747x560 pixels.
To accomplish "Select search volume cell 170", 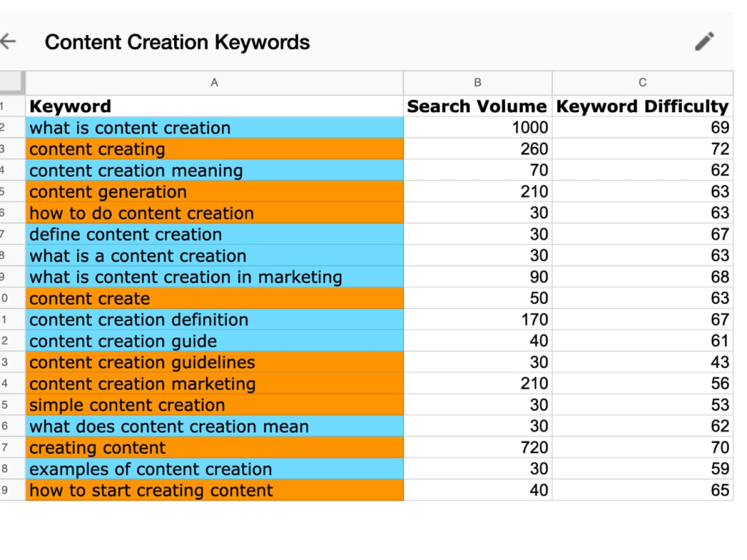I will (478, 320).
